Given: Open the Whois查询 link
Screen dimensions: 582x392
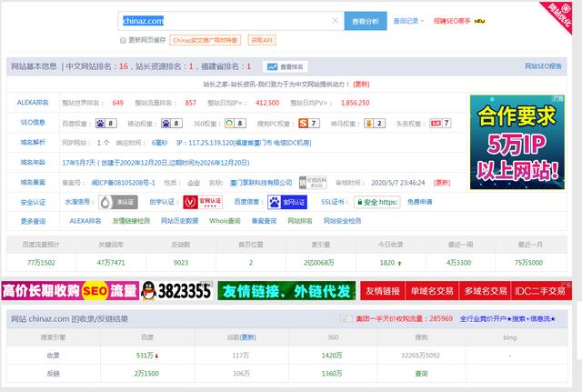Looking at the screenshot, I should coord(225,221).
